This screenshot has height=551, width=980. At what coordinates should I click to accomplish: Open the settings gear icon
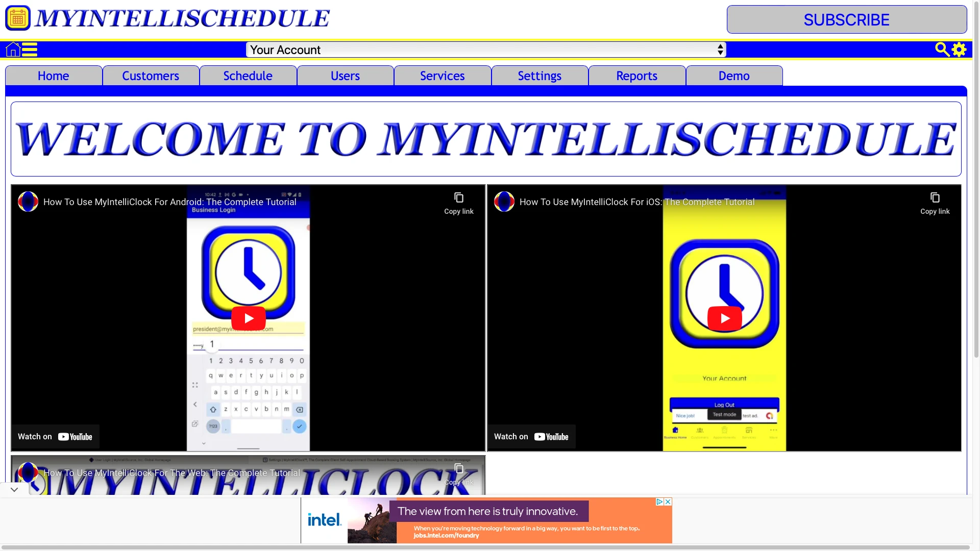tap(959, 49)
